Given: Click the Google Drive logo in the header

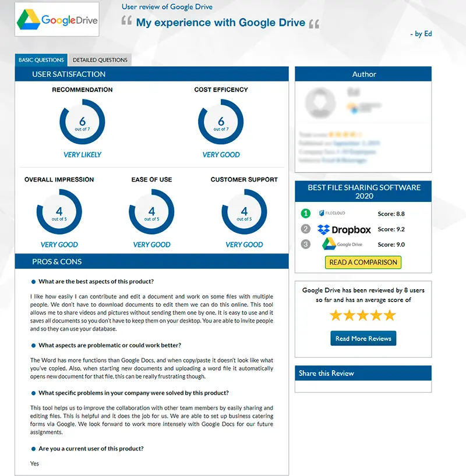Looking at the screenshot, I should coord(57,19).
